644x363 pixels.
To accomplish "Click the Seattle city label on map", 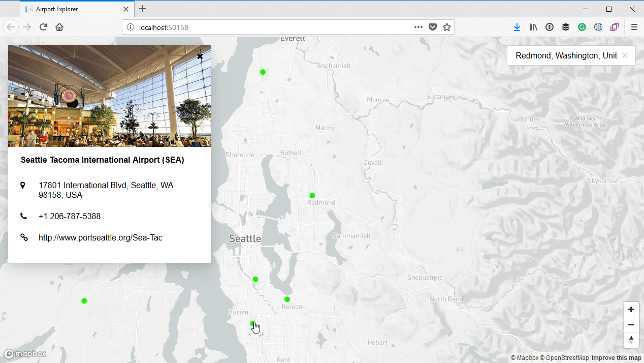I will (x=245, y=238).
